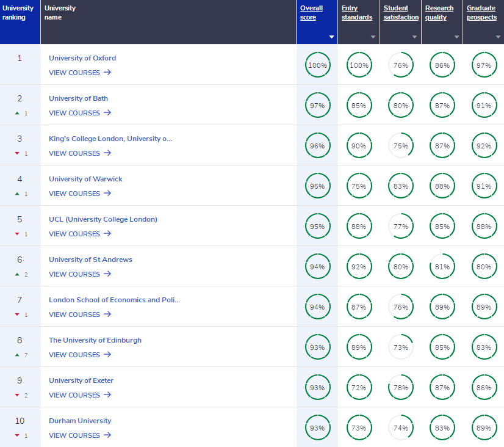
Task: Click Bath's 85% entry standards ring
Action: pos(359,106)
